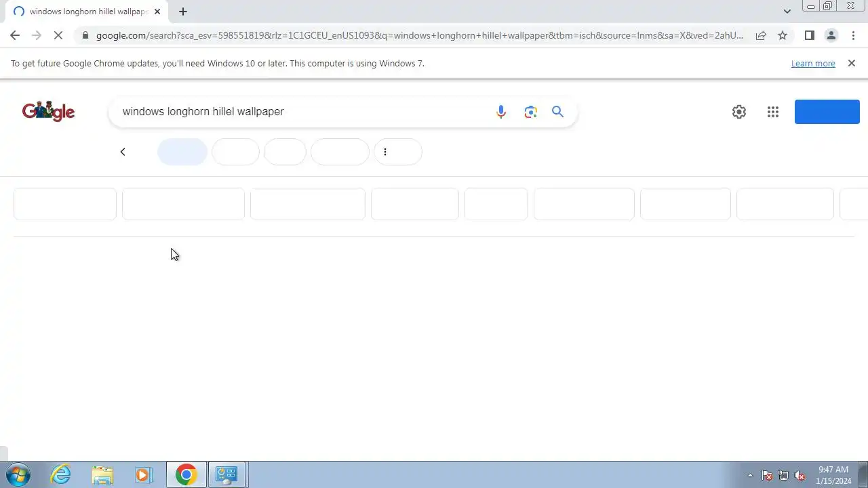Toggle the Chrome side panel icon

coord(809,35)
